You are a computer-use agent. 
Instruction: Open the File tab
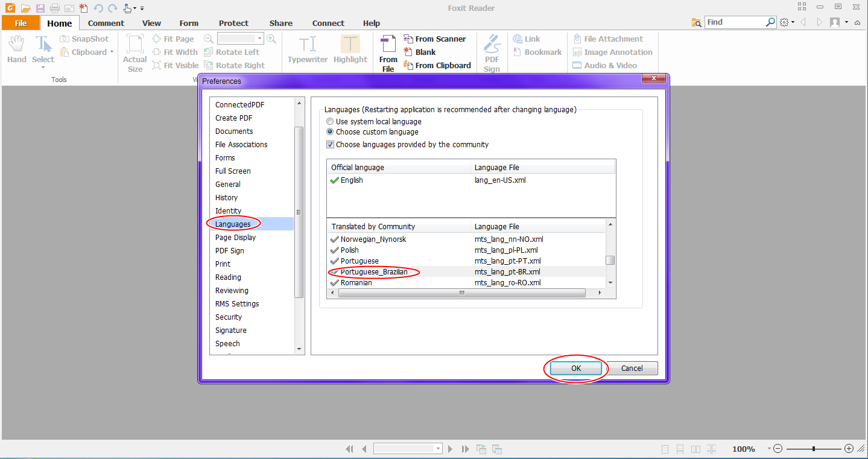[x=21, y=23]
